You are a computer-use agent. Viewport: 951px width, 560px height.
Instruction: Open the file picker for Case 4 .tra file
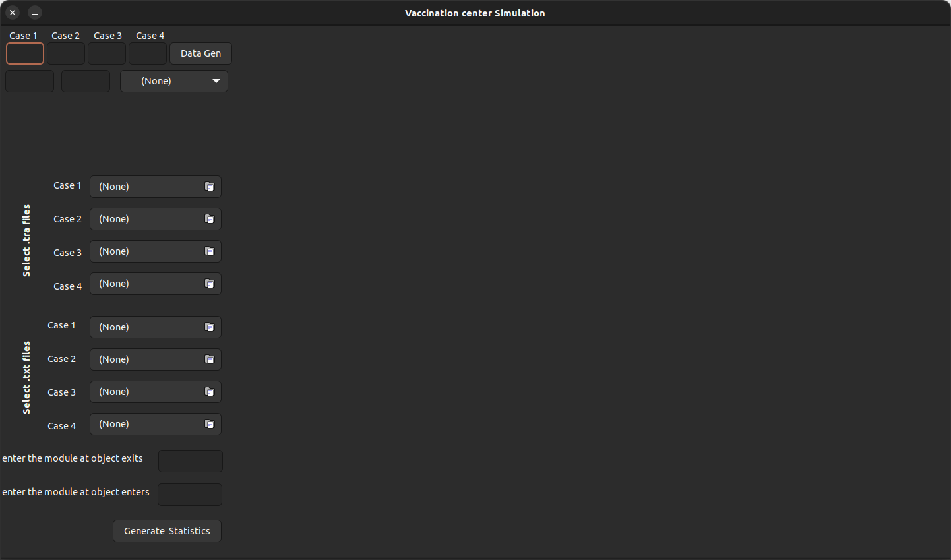210,283
